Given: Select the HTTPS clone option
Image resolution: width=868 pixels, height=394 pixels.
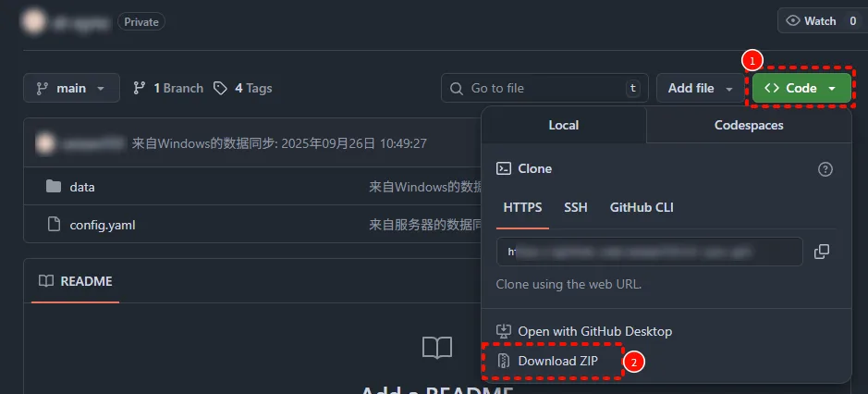Looking at the screenshot, I should [522, 208].
